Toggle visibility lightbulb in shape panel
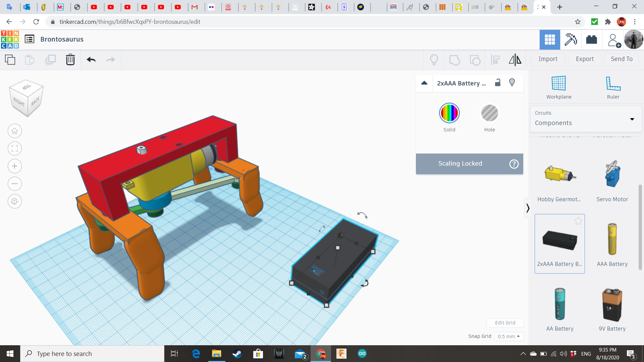Image resolution: width=644 pixels, height=362 pixels. (x=512, y=82)
